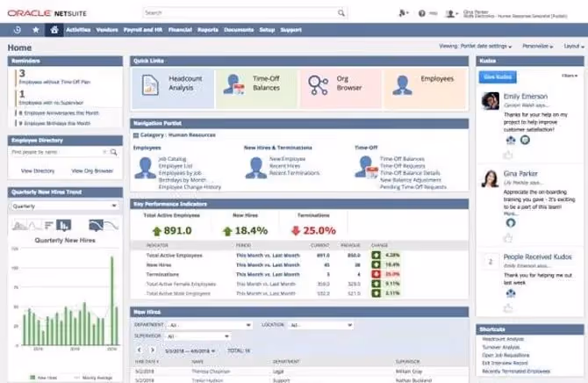Open the Headcount Analysis shortcut link
588x383 pixels.
[x=503, y=339]
